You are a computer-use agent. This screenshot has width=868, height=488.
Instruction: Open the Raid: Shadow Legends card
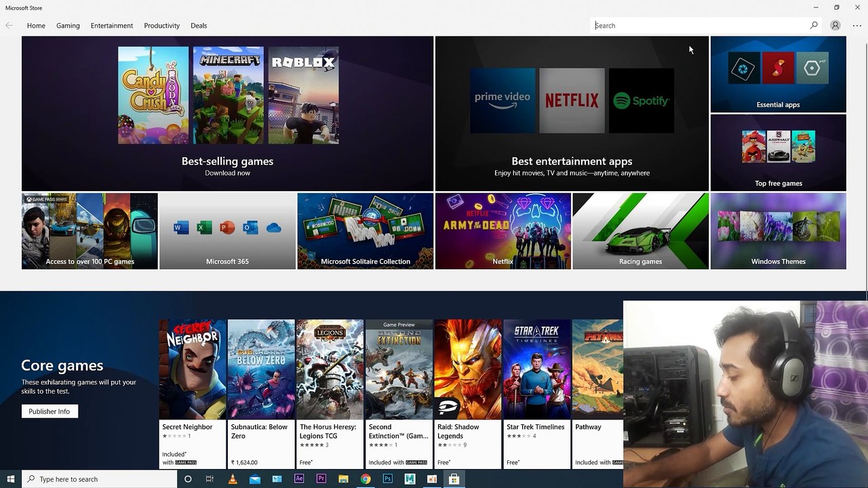468,394
